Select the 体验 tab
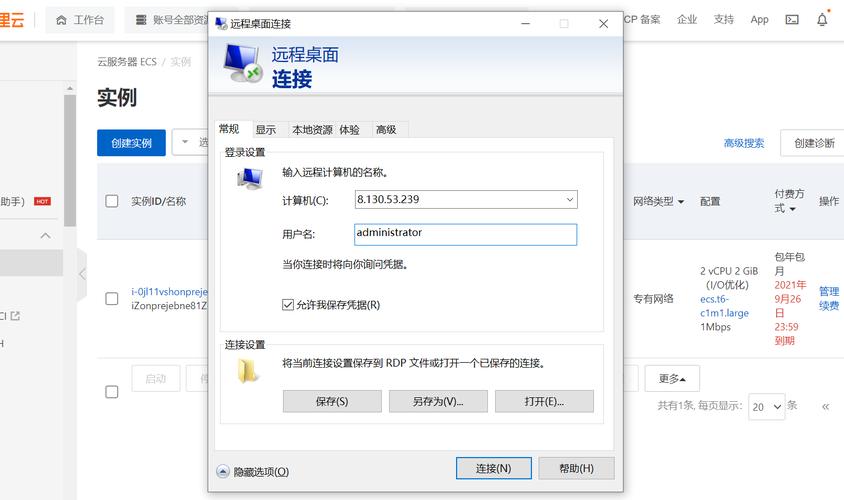This screenshot has height=500, width=844. tap(350, 130)
